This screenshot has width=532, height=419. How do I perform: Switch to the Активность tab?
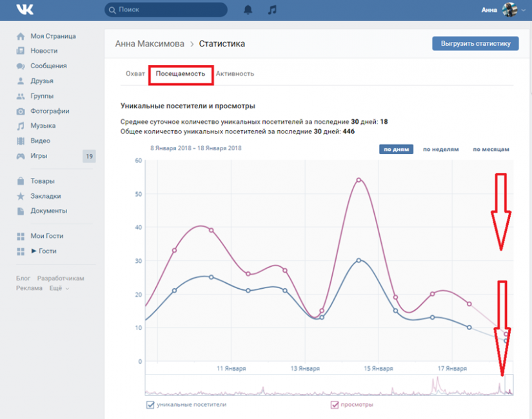[x=235, y=73]
